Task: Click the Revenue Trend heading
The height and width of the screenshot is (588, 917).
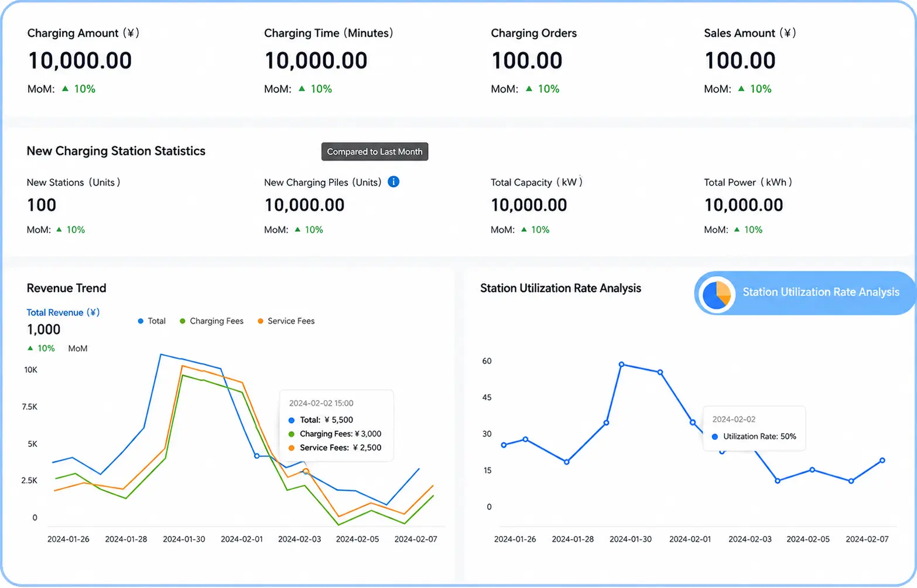Action: tap(66, 288)
